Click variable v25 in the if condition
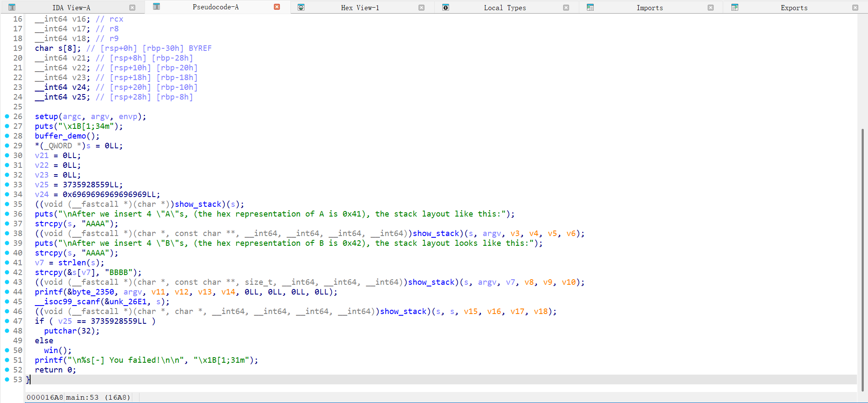This screenshot has width=868, height=403. tap(65, 321)
